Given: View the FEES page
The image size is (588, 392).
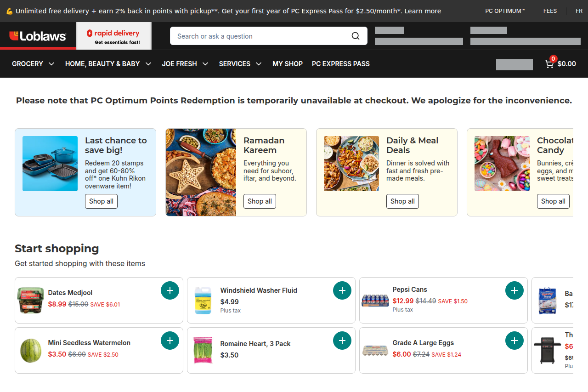Looking at the screenshot, I should point(550,11).
